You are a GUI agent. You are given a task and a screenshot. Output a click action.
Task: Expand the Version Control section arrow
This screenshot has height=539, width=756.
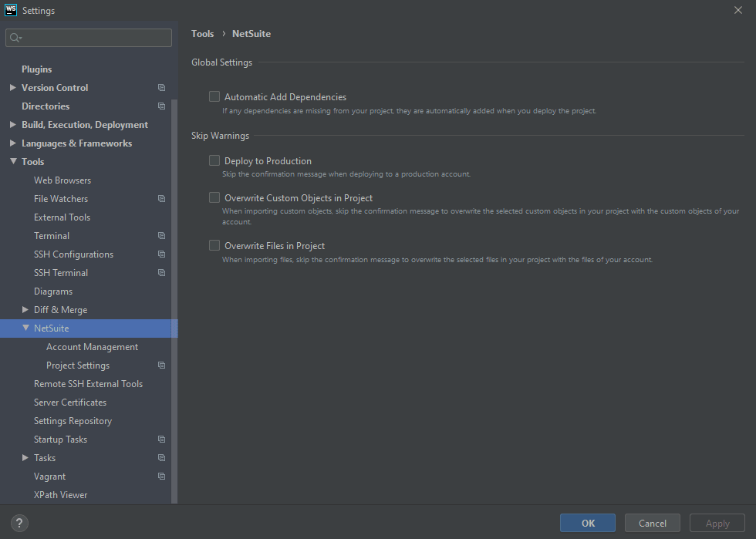(13, 88)
